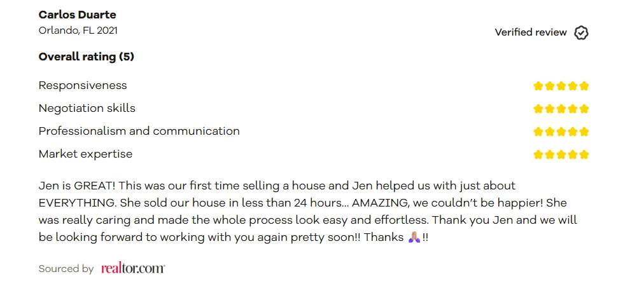Click the Overall rating (5) heading
This screenshot has height=293, width=644.
point(87,57)
